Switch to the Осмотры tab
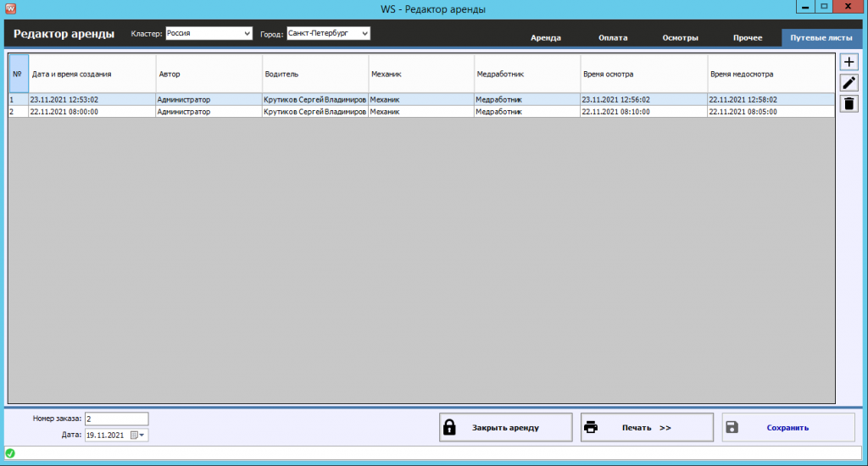Viewport: 868px width, 466px height. click(681, 37)
